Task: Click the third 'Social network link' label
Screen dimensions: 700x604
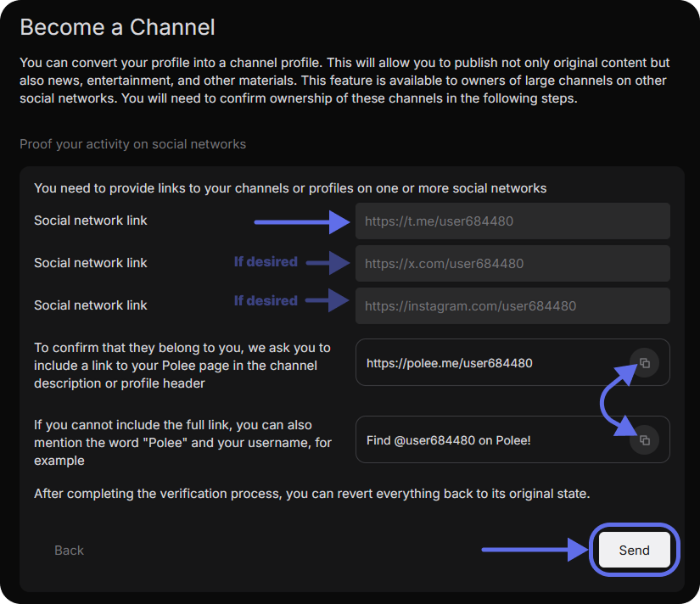Action: click(90, 305)
